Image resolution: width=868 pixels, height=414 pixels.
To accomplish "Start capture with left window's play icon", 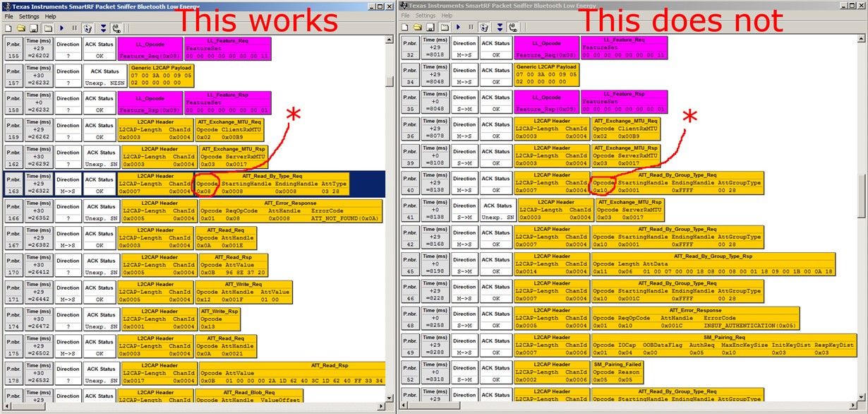I will pyautogui.click(x=62, y=28).
